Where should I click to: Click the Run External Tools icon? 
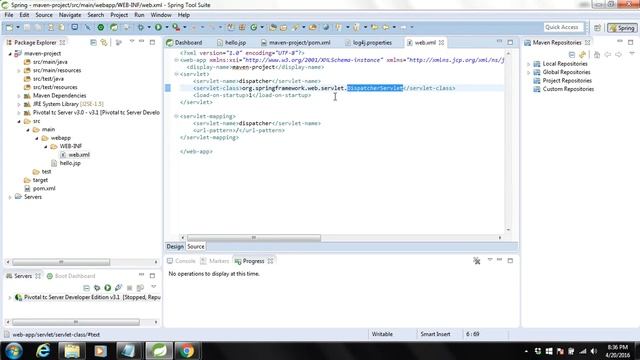tap(176, 27)
